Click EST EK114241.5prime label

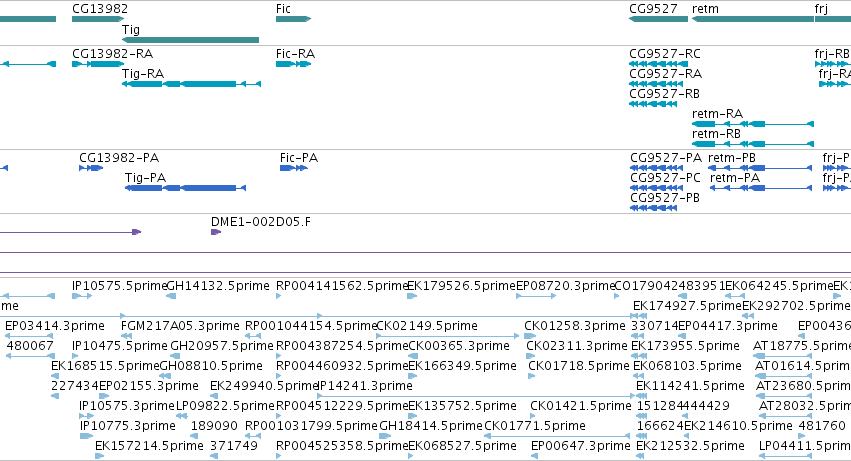(x=690, y=387)
